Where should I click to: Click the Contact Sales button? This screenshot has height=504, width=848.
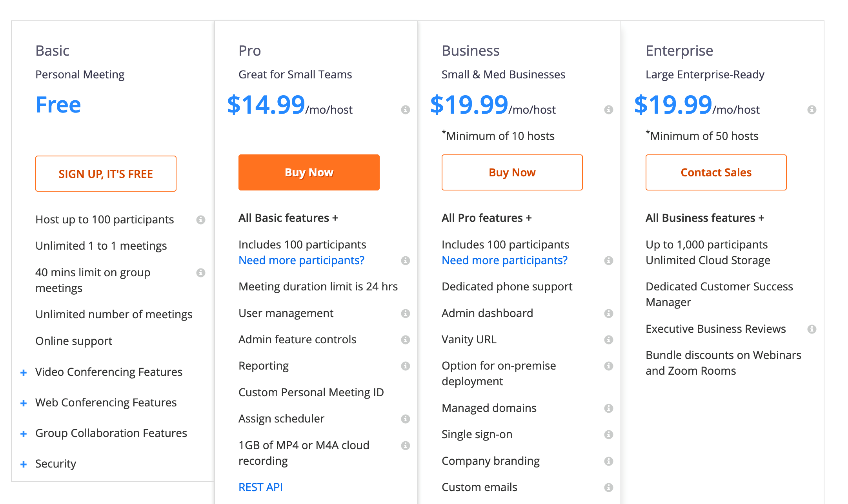tap(716, 172)
